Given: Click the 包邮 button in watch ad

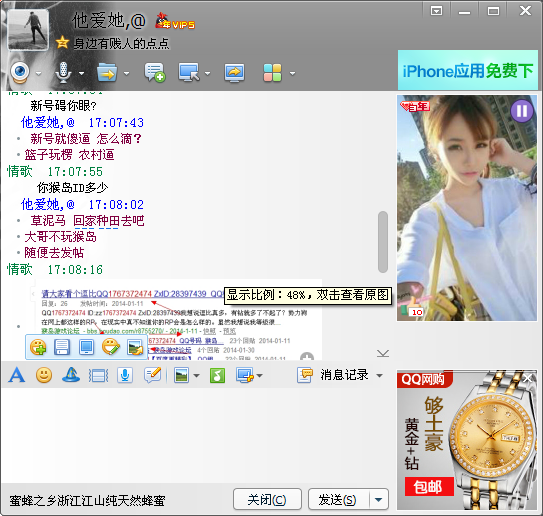Looking at the screenshot, I should 429,487.
